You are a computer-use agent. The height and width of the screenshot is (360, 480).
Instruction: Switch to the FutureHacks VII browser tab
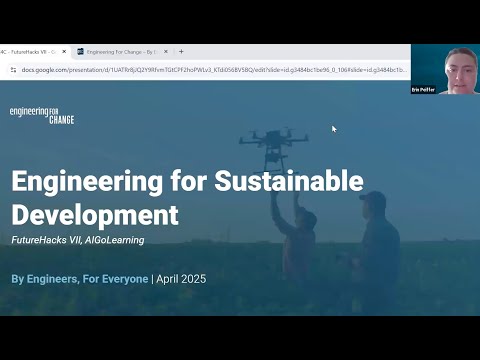(33, 52)
